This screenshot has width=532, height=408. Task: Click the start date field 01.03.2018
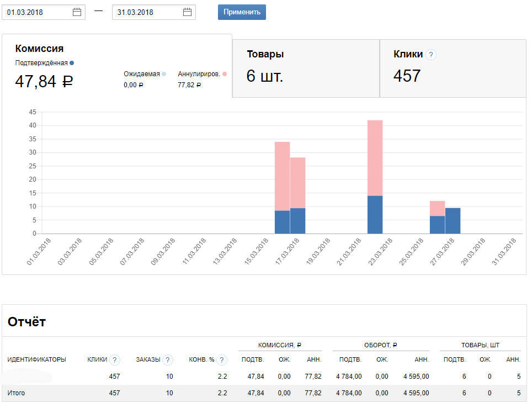pos(38,12)
